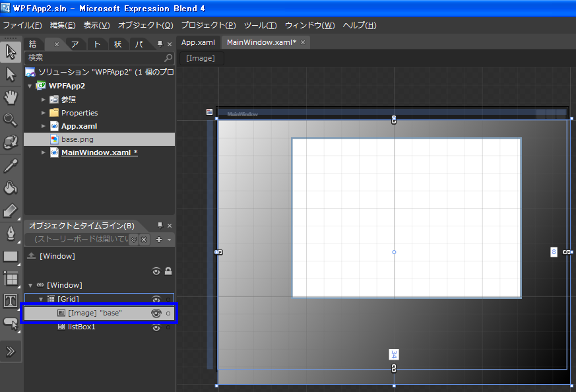Screen dimensions: 576x392
Task: Lock the Grid element
Action: pos(168,300)
